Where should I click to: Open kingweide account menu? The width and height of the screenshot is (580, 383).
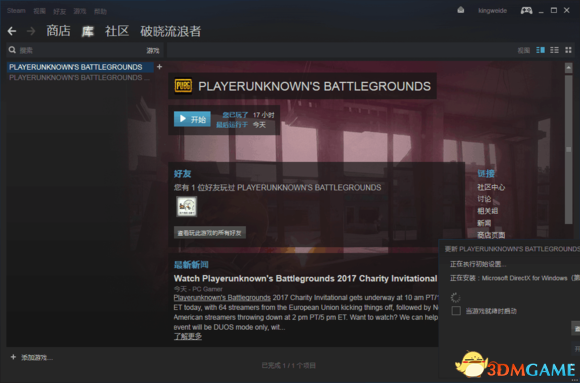click(x=492, y=11)
